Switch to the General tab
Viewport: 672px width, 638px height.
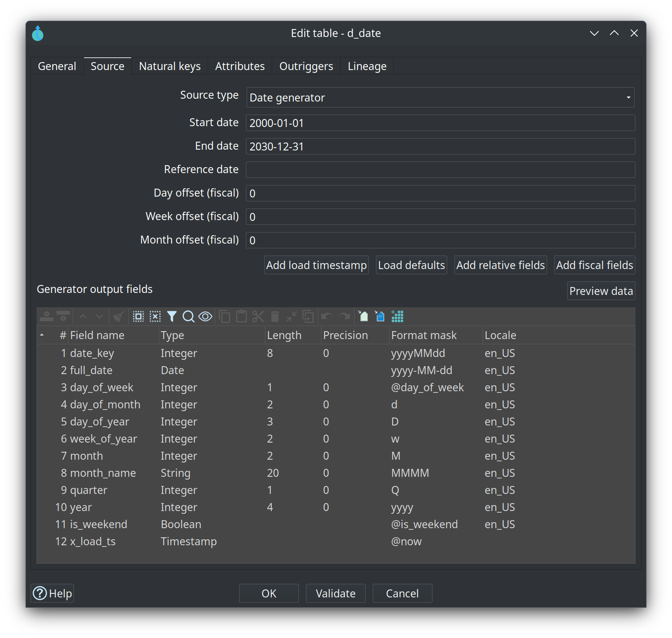pos(57,66)
